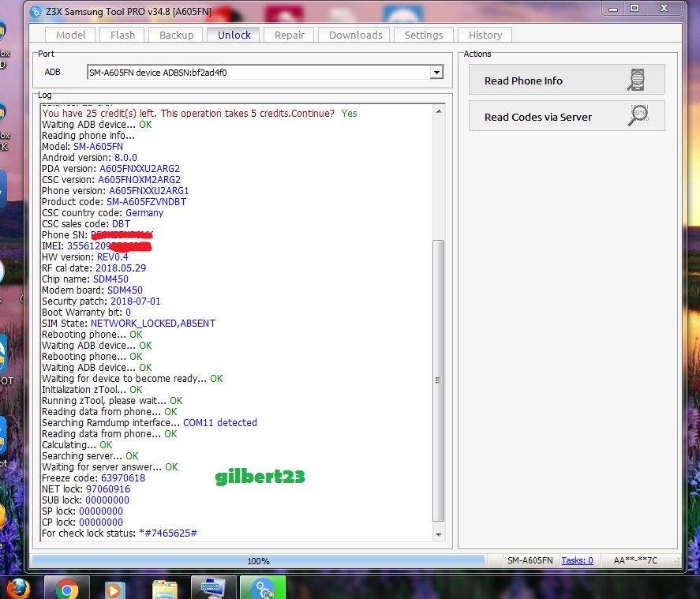Screen dimensions: 700x599
Task: Click the log scrollbar up arrow
Action: [439, 111]
